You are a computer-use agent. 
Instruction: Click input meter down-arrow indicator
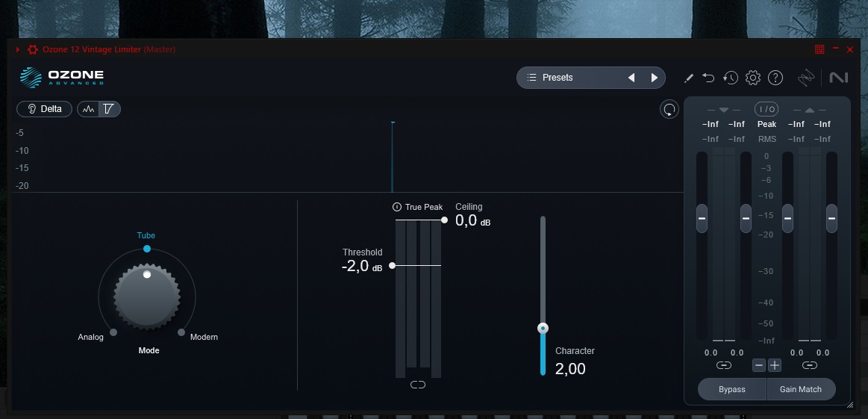coord(723,110)
